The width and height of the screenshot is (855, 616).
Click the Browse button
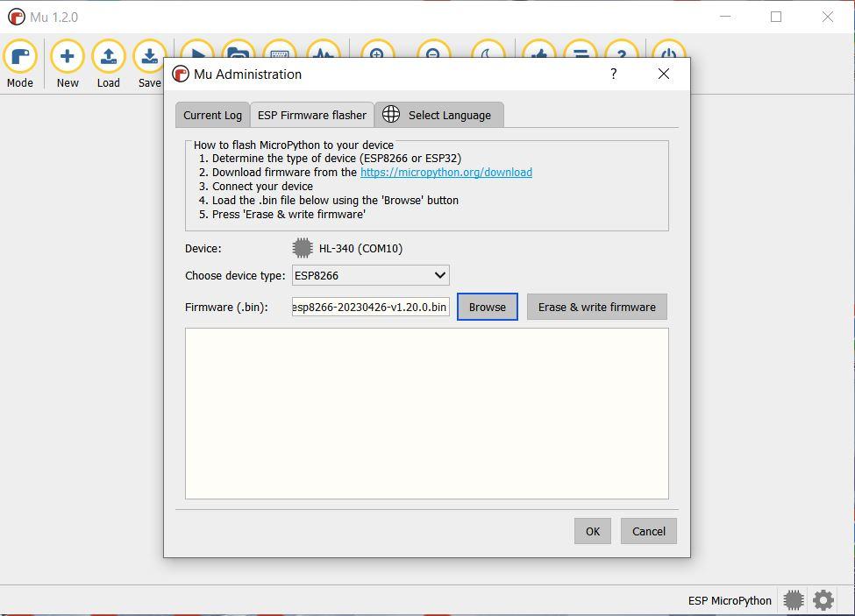pos(488,308)
